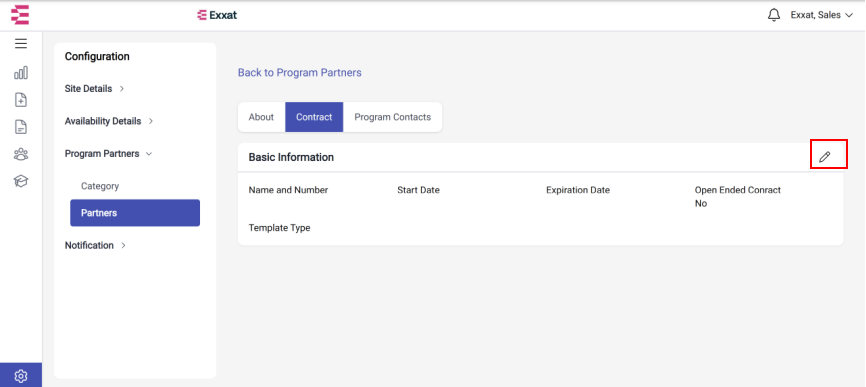This screenshot has width=866, height=387.
Task: Select the Contract tab
Action: coord(314,117)
